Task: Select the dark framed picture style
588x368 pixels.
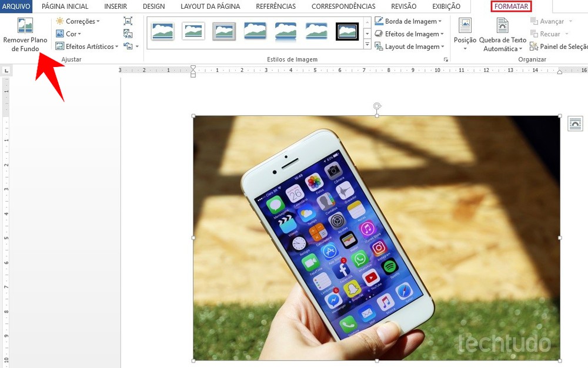Action: tap(347, 32)
